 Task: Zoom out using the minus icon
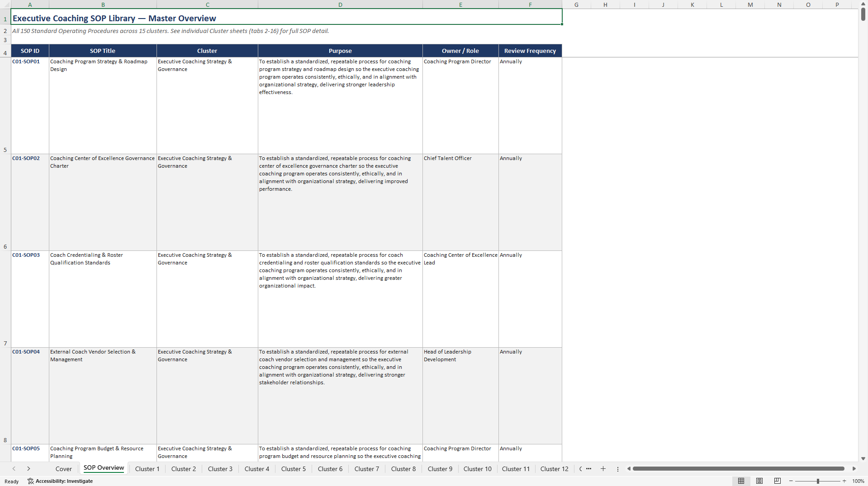point(791,481)
